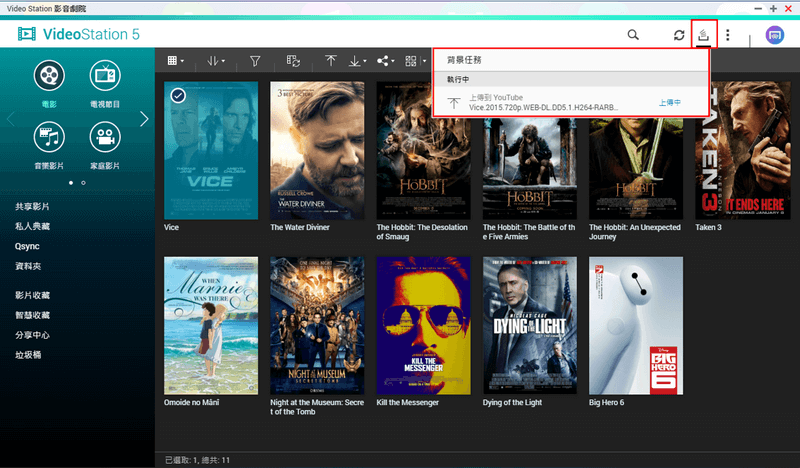Minimize the Video Station window
The image size is (800, 468).
(758, 9)
